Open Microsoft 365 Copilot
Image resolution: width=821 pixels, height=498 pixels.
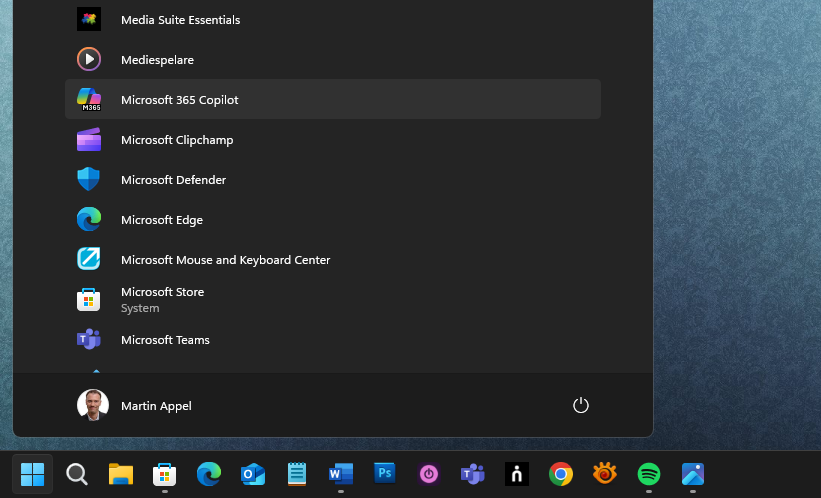179,100
